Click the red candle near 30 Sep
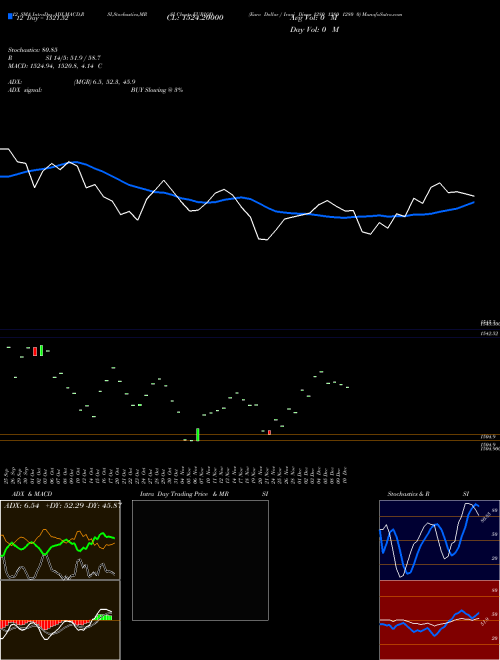 click(35, 351)
